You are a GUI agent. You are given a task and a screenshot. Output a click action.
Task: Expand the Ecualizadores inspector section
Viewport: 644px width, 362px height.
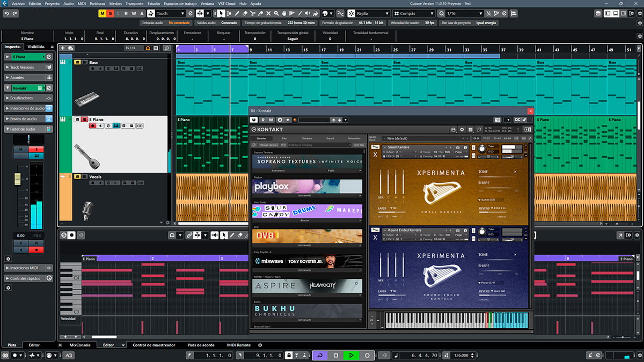tap(28, 98)
